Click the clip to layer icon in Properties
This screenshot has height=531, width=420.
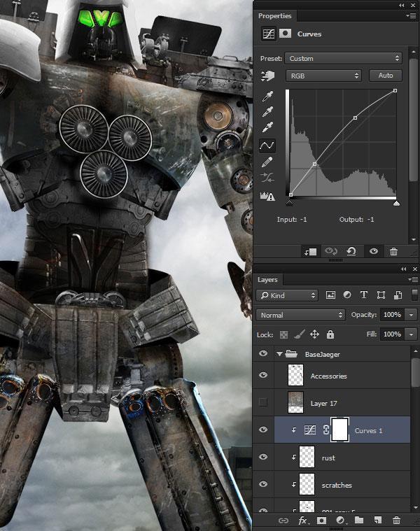(x=311, y=252)
